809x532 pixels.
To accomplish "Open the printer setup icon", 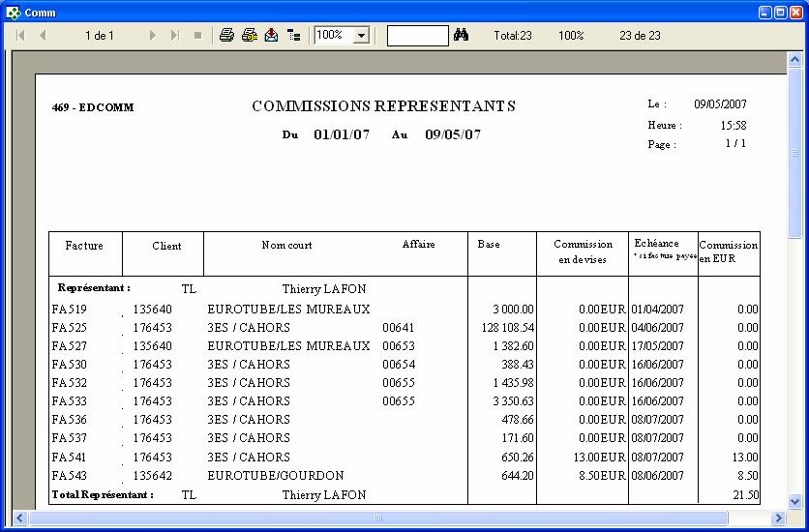I will [249, 36].
